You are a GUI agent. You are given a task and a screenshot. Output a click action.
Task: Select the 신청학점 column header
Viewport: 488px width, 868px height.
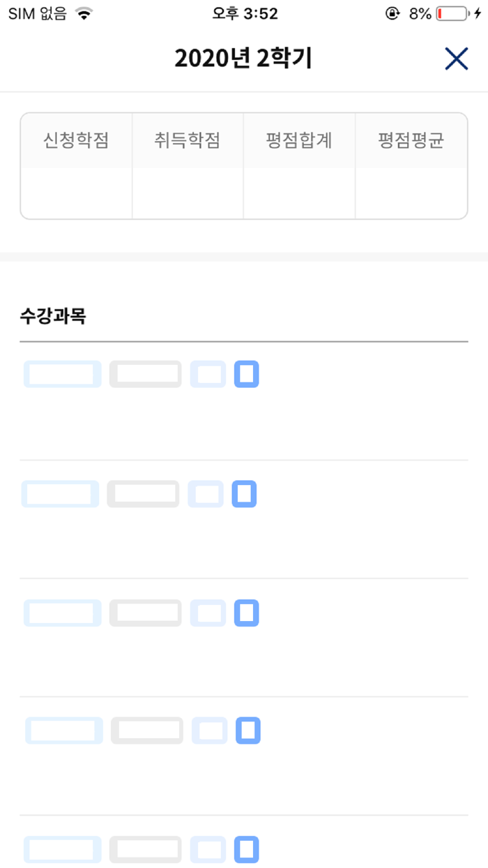[75, 140]
